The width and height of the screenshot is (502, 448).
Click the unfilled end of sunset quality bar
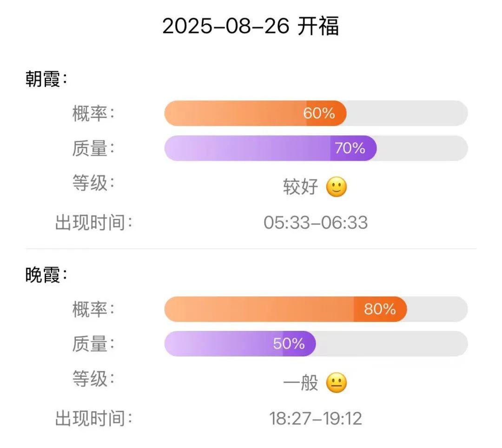point(392,344)
